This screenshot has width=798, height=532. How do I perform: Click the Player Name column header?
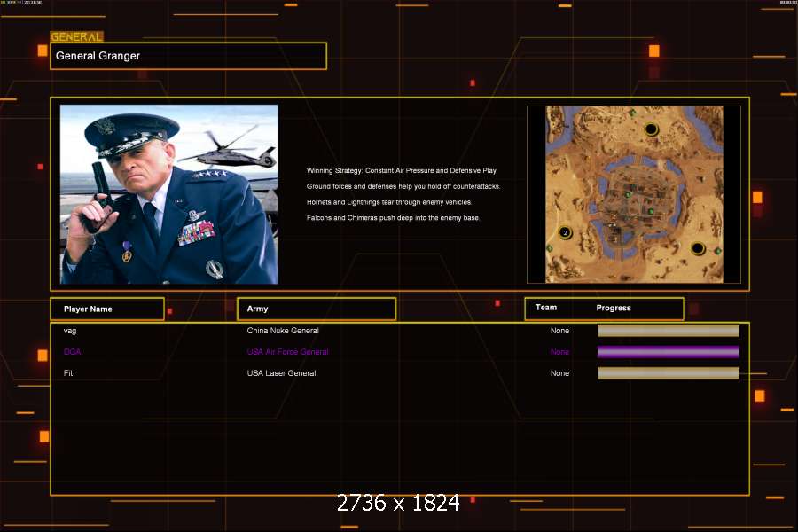coord(107,309)
